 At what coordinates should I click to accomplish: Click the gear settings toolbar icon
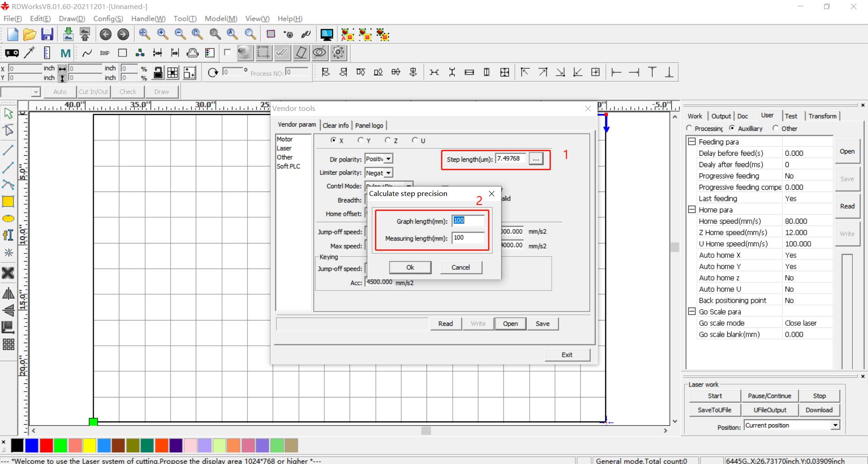[x=338, y=53]
